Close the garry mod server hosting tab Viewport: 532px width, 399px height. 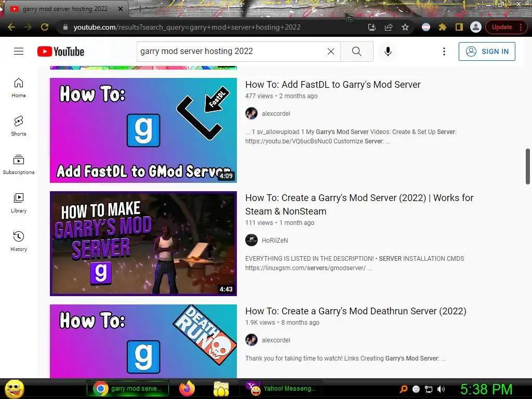tap(121, 9)
